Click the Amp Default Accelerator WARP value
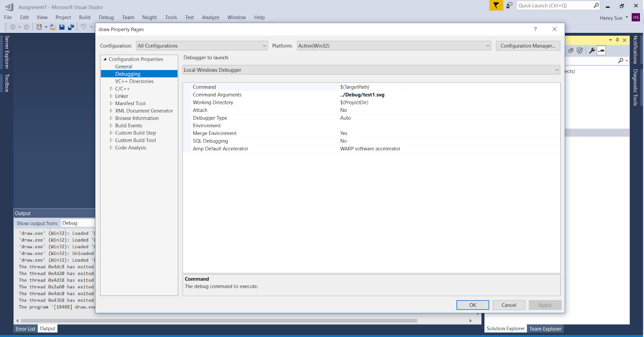 (x=370, y=149)
